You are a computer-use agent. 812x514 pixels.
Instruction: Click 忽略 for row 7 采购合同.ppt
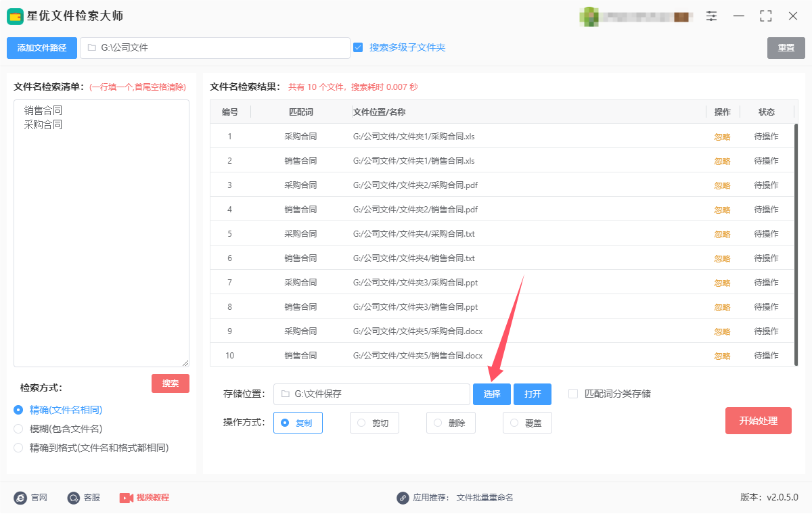[x=722, y=283]
